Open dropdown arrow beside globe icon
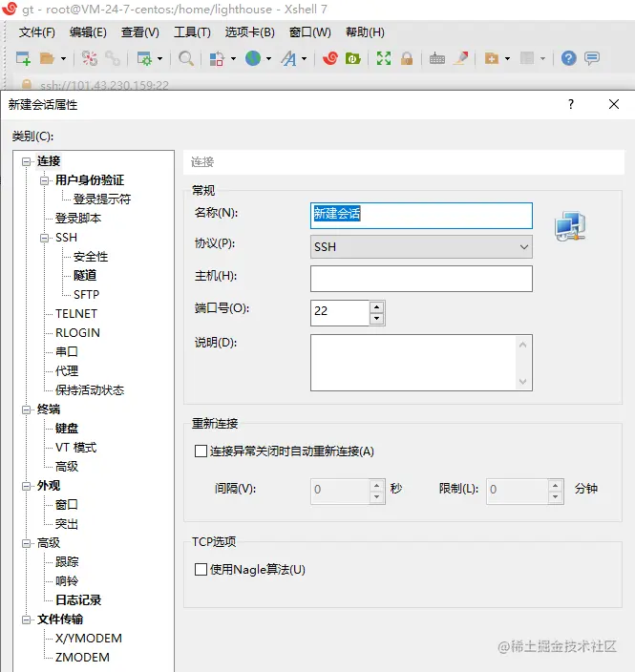This screenshot has width=635, height=672. [269, 58]
